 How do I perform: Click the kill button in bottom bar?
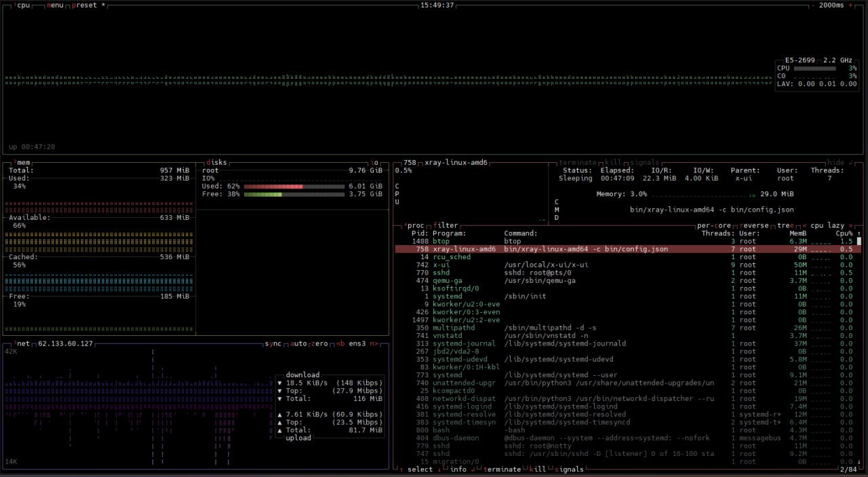pos(537,470)
